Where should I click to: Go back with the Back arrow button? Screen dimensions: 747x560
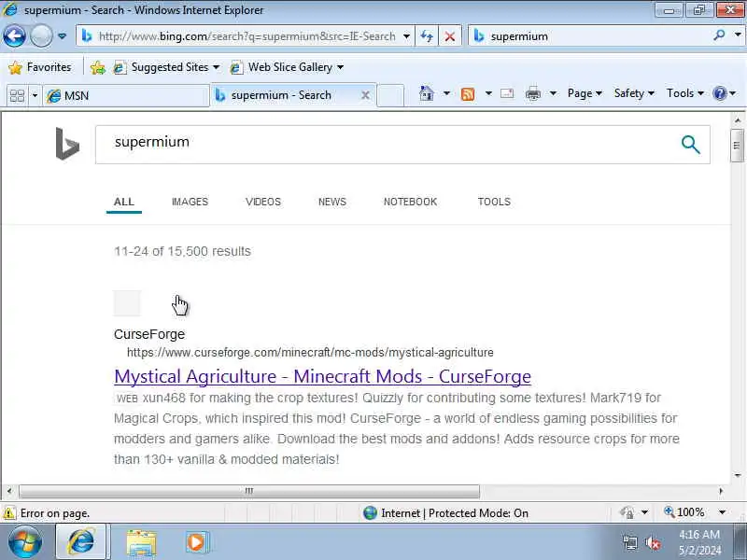(x=14, y=36)
